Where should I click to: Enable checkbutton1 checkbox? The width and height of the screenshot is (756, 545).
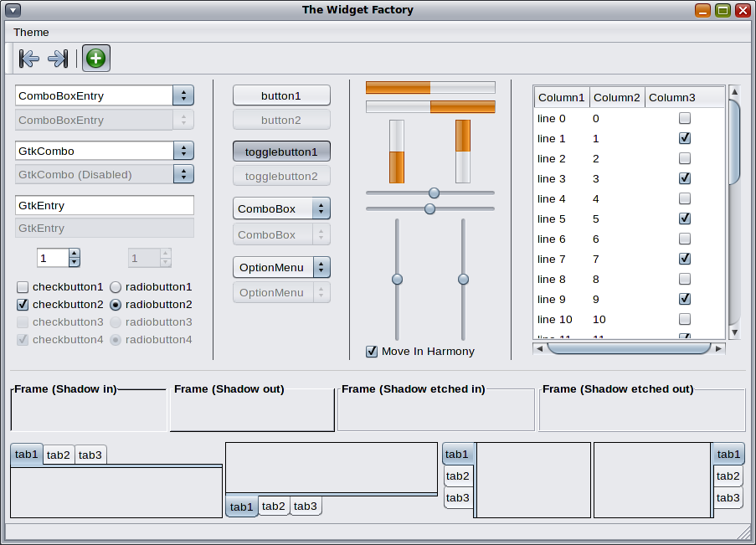tap(23, 287)
